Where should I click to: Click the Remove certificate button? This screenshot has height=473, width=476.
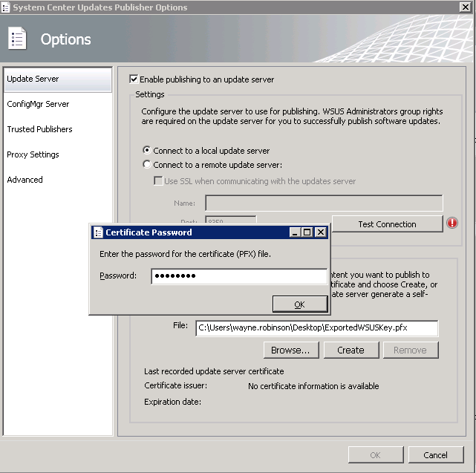click(411, 350)
